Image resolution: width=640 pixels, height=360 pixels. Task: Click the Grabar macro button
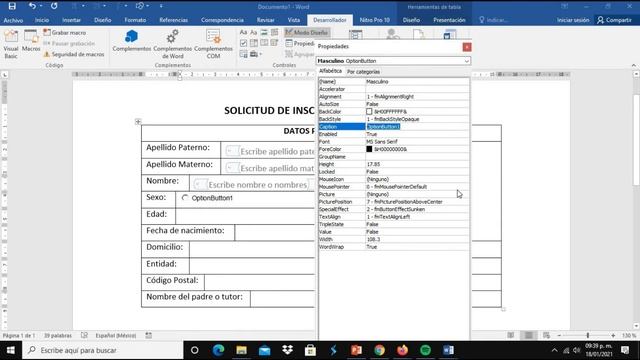tap(65, 32)
